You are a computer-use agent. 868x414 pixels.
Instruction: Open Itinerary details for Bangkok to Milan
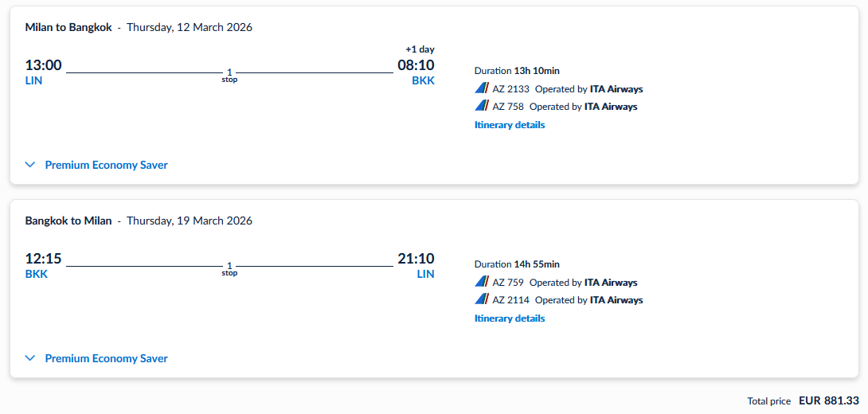(x=510, y=318)
